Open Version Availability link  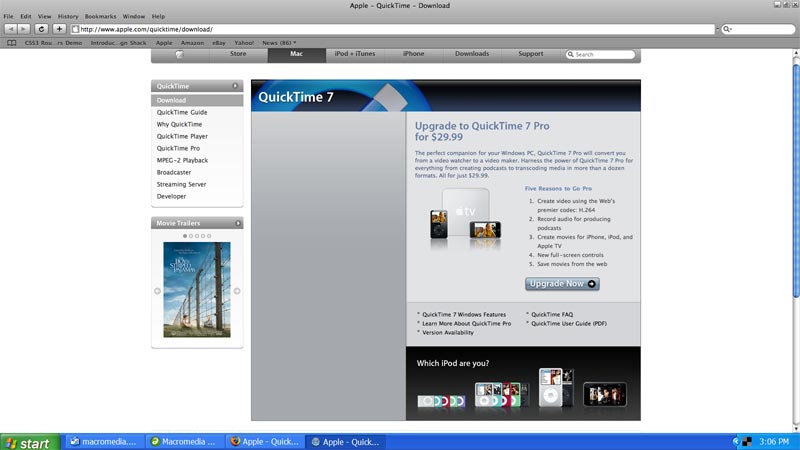point(447,333)
